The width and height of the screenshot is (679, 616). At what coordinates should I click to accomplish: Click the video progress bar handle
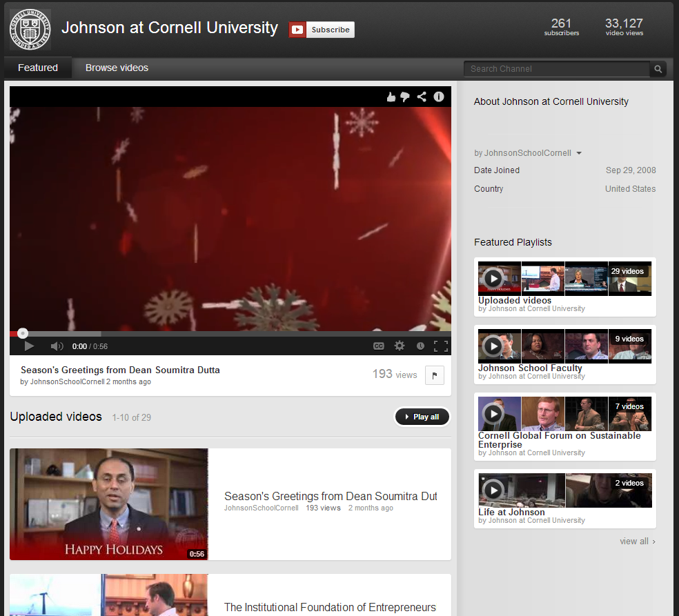pyautogui.click(x=23, y=333)
